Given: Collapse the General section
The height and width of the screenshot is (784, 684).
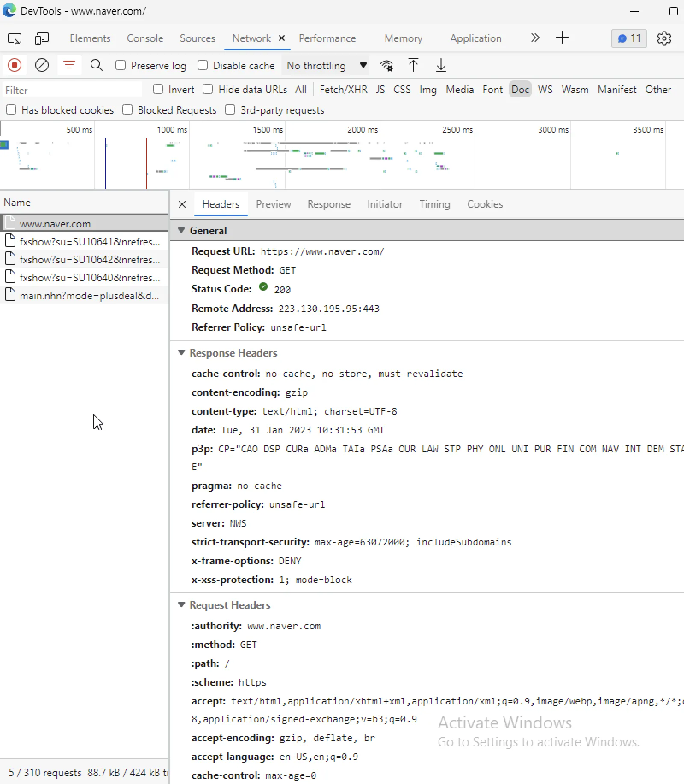Looking at the screenshot, I should tap(181, 230).
